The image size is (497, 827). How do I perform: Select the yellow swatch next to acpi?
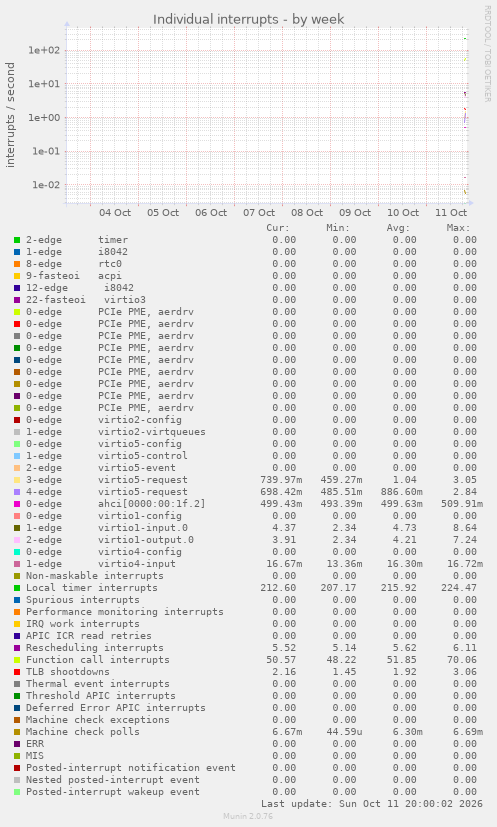pos(17,276)
